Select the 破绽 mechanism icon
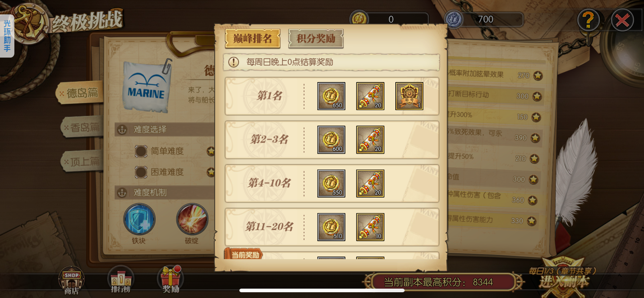644x298 pixels. (192, 219)
